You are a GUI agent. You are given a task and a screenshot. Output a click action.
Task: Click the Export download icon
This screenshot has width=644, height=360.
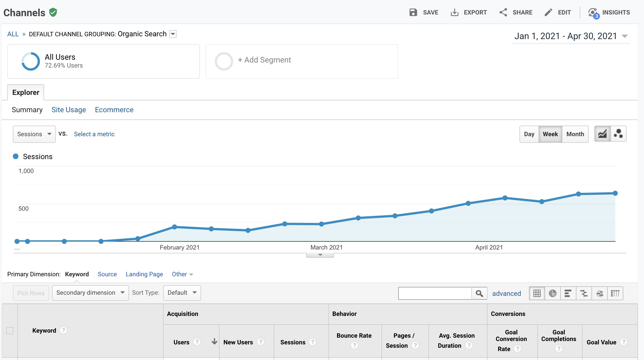pos(454,12)
